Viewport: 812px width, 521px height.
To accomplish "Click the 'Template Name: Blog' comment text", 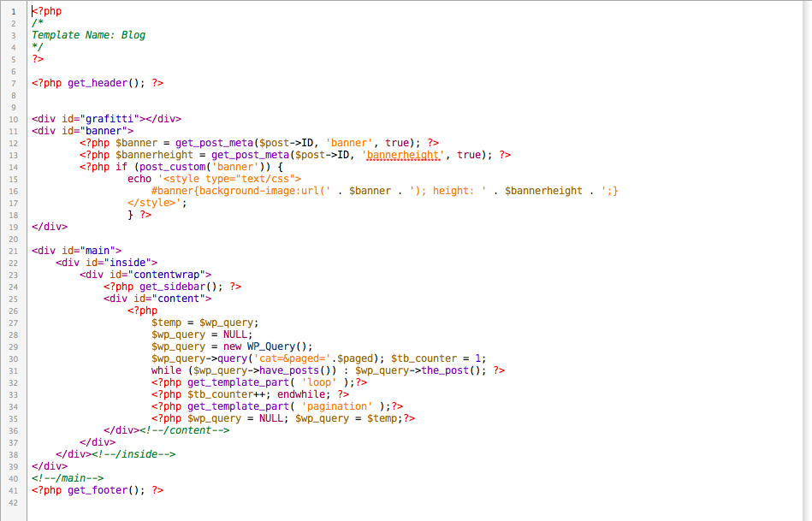I will (88, 35).
